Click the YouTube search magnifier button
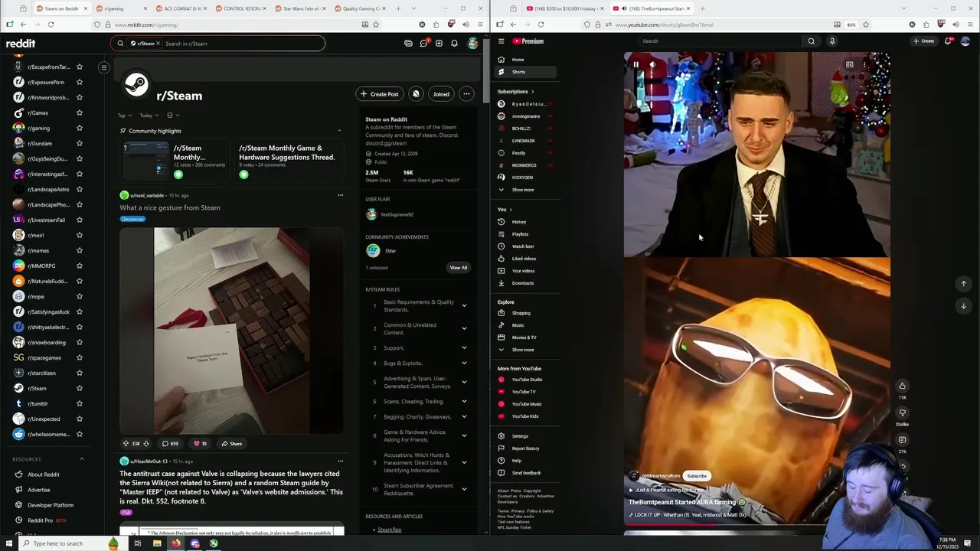 (x=812, y=41)
